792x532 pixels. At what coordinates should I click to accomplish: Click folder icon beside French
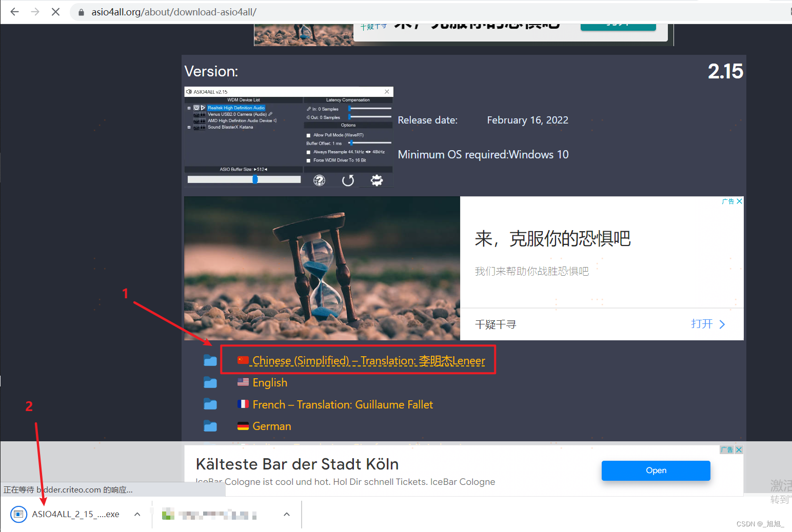[210, 404]
